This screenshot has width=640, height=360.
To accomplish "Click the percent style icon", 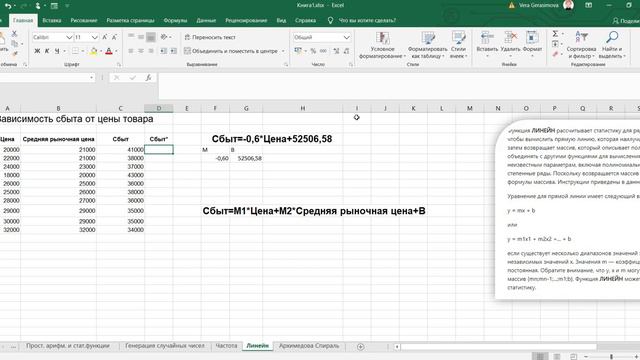I will [313, 51].
